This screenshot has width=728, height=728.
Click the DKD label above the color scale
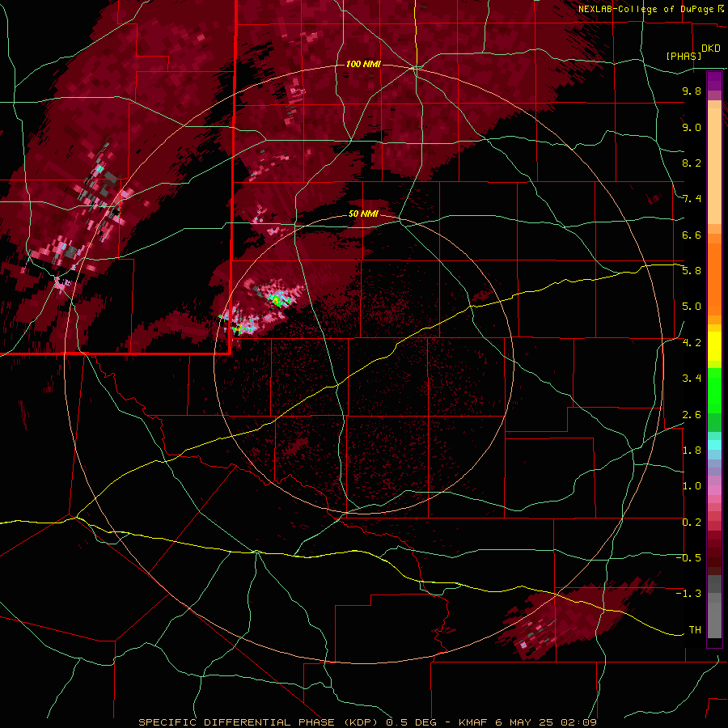click(x=711, y=49)
